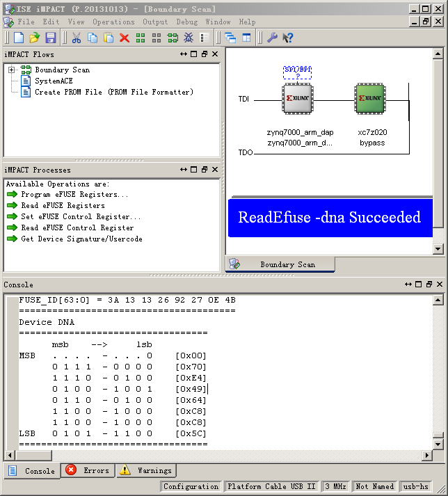Click the Not Named status bar field
The height and width of the screenshot is (496, 448).
[374, 486]
